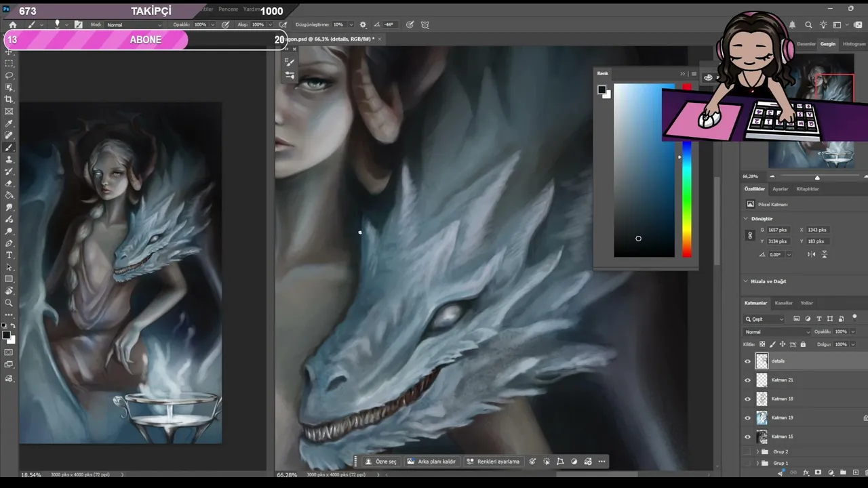Open the smoothing options gear
This screenshot has height=488, width=868.
363,24
